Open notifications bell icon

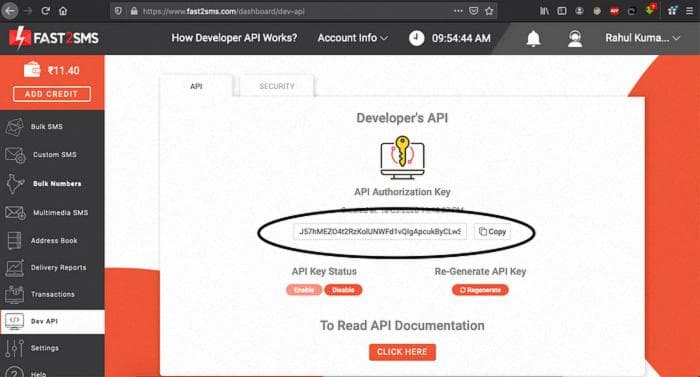click(533, 38)
